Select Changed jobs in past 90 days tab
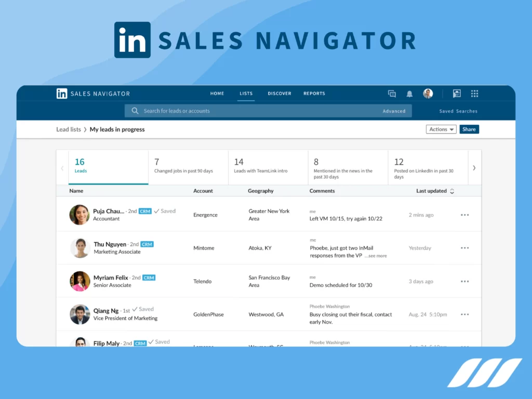This screenshot has width=532, height=399. pyautogui.click(x=188, y=167)
